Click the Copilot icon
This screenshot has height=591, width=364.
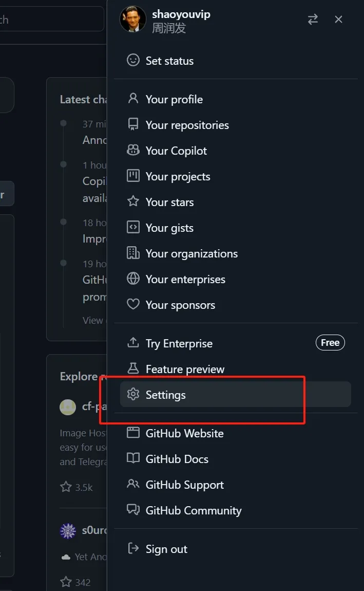(x=133, y=150)
